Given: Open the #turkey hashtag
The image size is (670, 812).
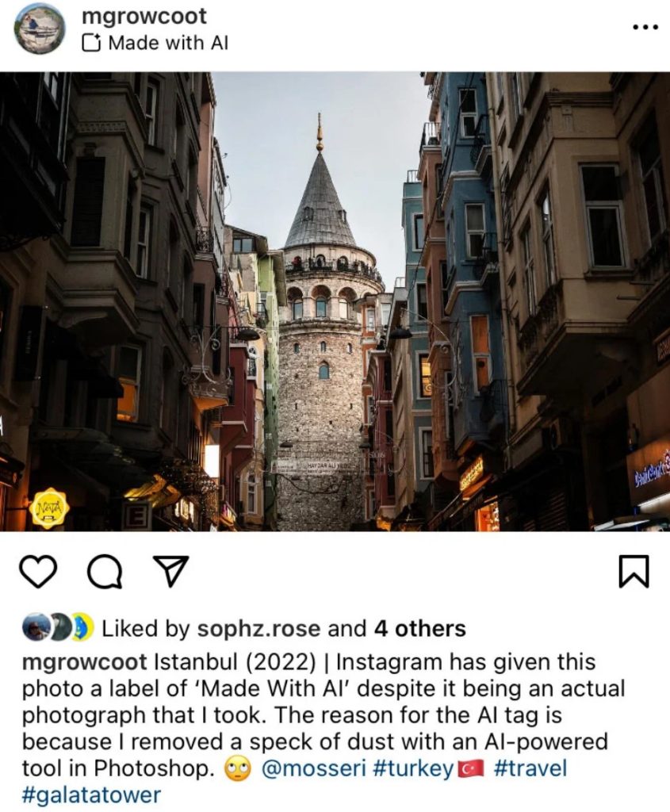Looking at the screenshot, I should (412, 768).
